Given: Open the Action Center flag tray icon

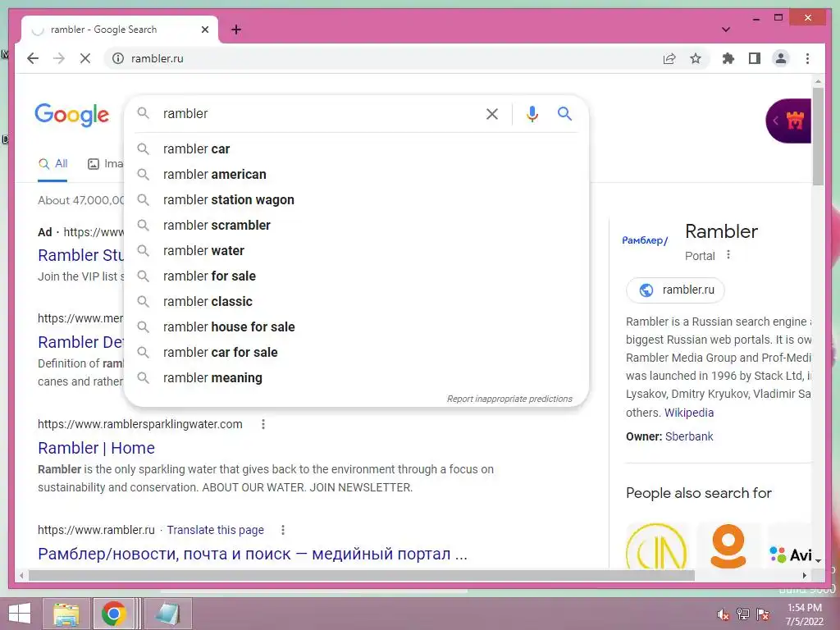Looking at the screenshot, I should pos(763,614).
